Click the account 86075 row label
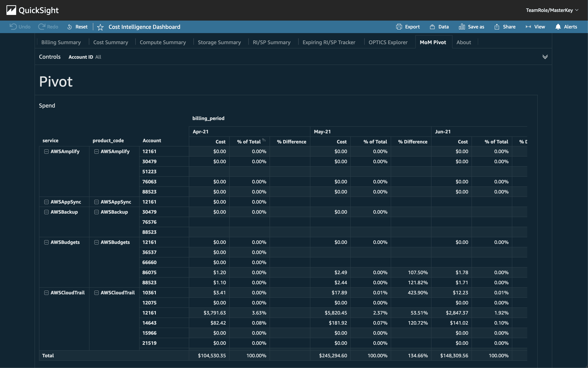The width and height of the screenshot is (588, 368). tap(149, 272)
